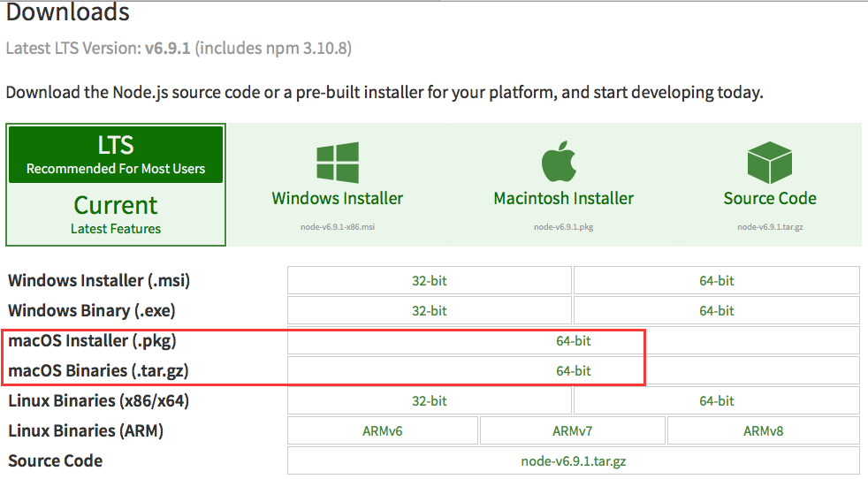Click the Windows Binary (.exe) row label
Viewport: 868px width, 479px height.
pyautogui.click(x=91, y=311)
